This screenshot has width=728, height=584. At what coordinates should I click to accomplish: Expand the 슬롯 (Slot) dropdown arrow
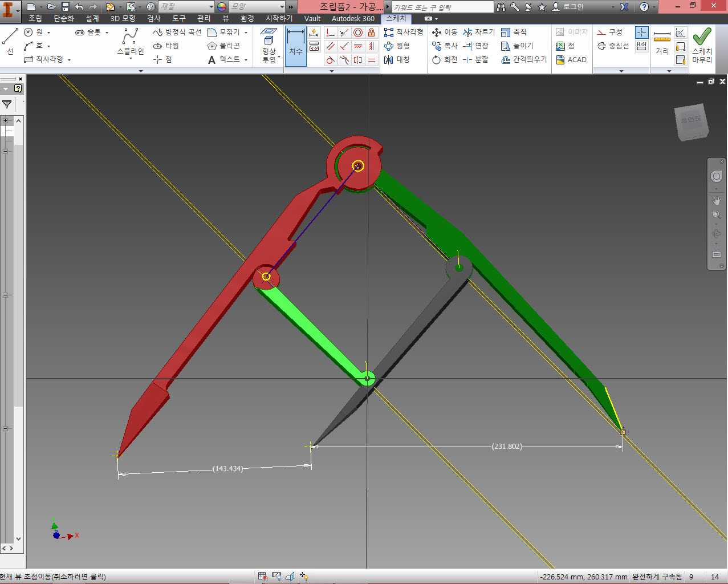coord(107,33)
